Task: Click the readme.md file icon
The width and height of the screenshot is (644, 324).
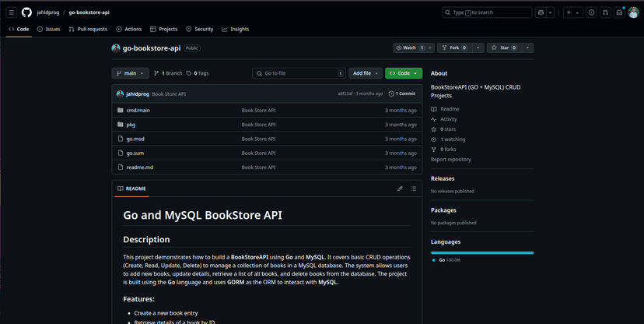Action: coord(121,167)
